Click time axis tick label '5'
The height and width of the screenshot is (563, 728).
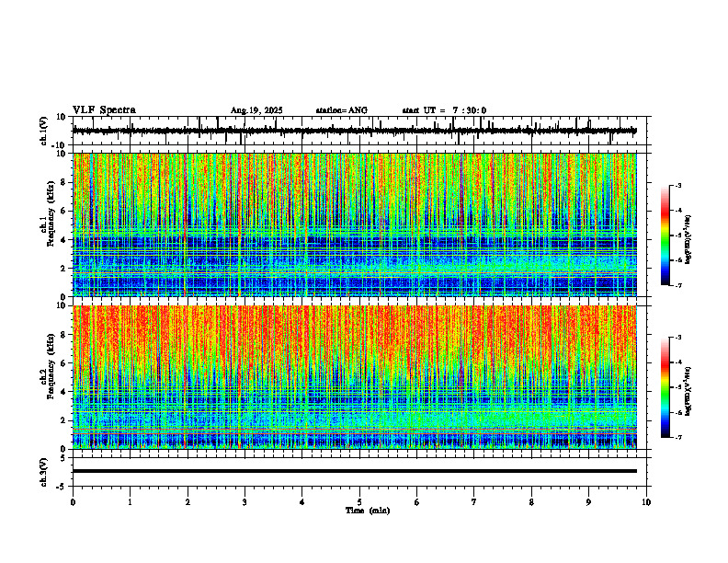click(x=359, y=502)
